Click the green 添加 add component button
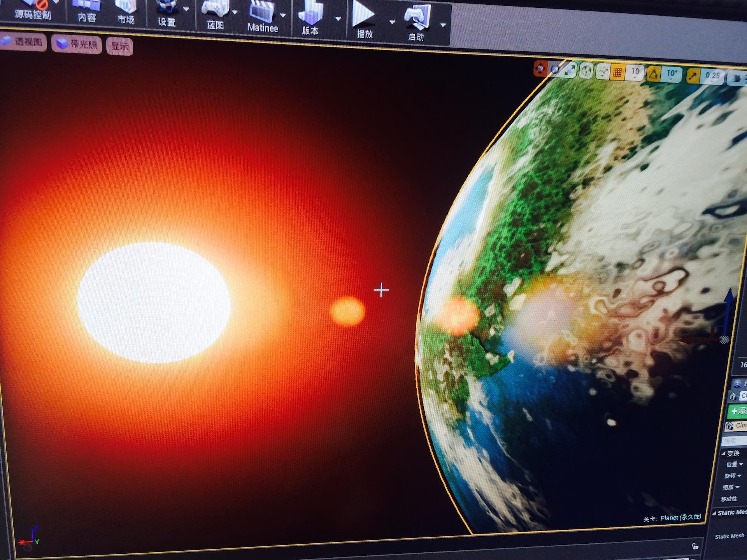The height and width of the screenshot is (560, 747). (x=737, y=411)
